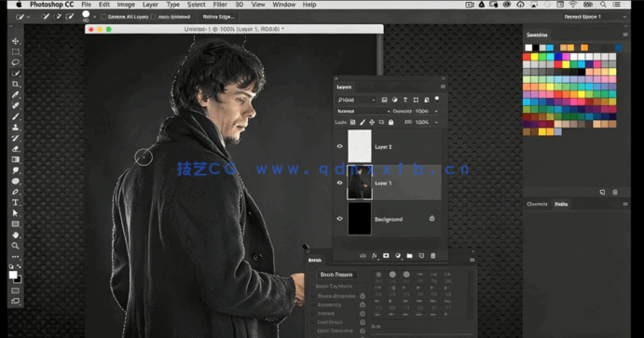644x338 pixels.
Task: Hide Layer 1 visibility eye
Action: pyautogui.click(x=339, y=183)
